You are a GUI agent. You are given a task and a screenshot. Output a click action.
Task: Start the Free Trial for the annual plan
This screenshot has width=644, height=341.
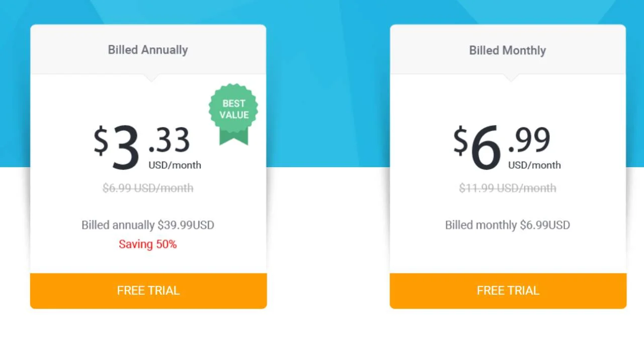(148, 291)
